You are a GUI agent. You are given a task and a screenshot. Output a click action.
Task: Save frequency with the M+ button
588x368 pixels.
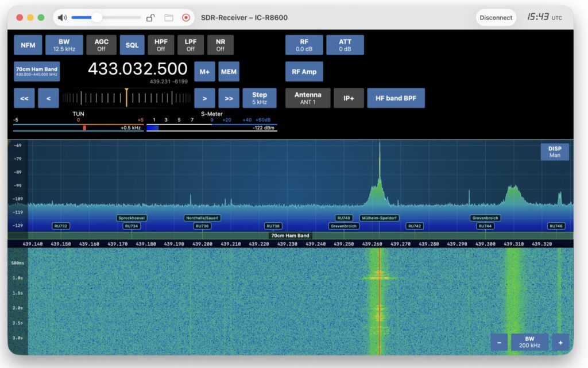(205, 72)
